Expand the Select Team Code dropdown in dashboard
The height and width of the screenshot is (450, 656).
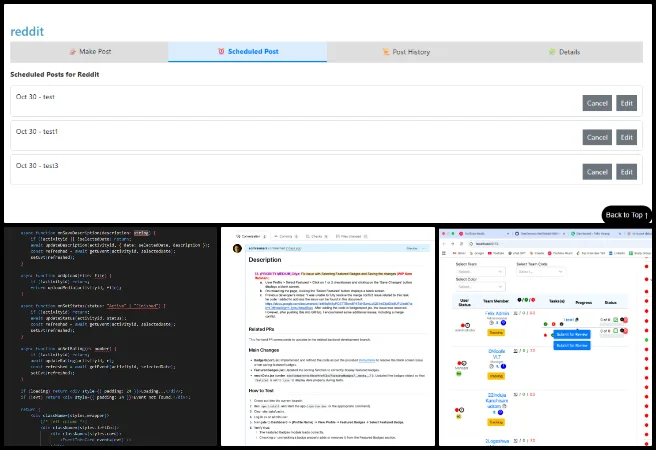click(540, 271)
